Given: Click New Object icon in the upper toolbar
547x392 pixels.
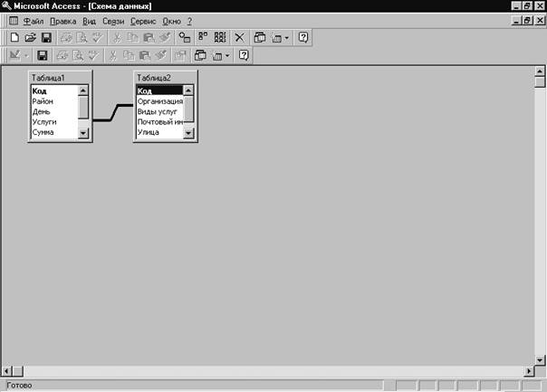Looking at the screenshot, I should [x=276, y=38].
